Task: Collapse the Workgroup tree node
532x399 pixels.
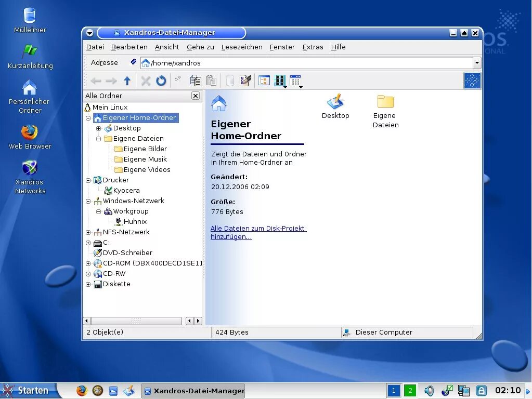Action: 98,211
